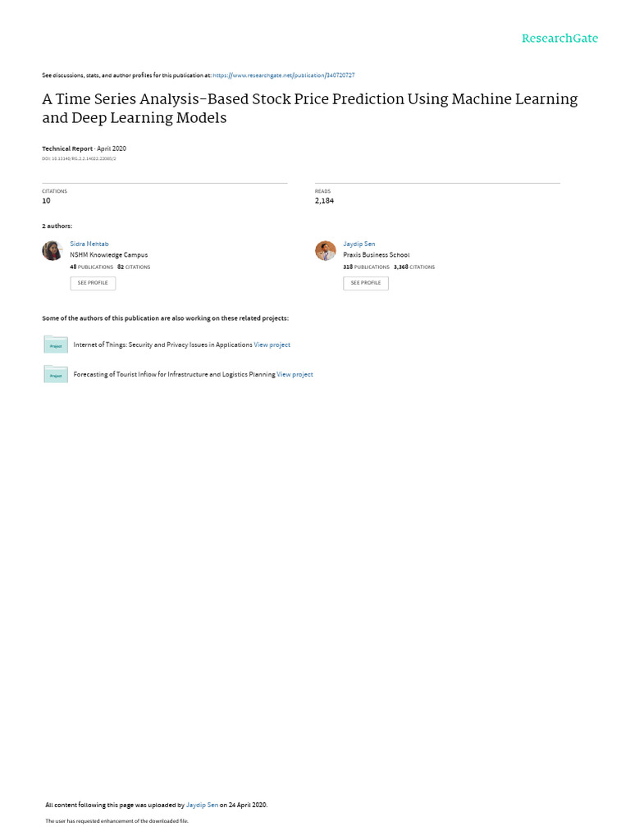
Task: Open View project link for Tourist Inflow
Action: coord(294,374)
